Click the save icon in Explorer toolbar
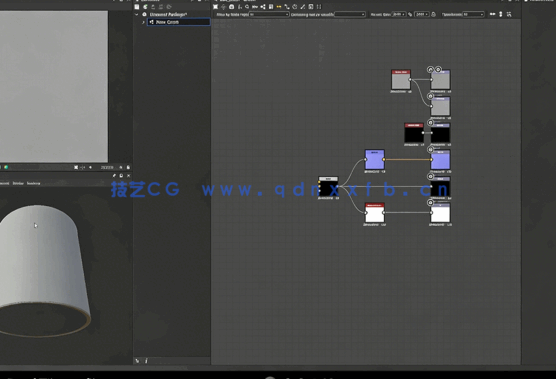The width and height of the screenshot is (556, 379). pyautogui.click(x=137, y=7)
